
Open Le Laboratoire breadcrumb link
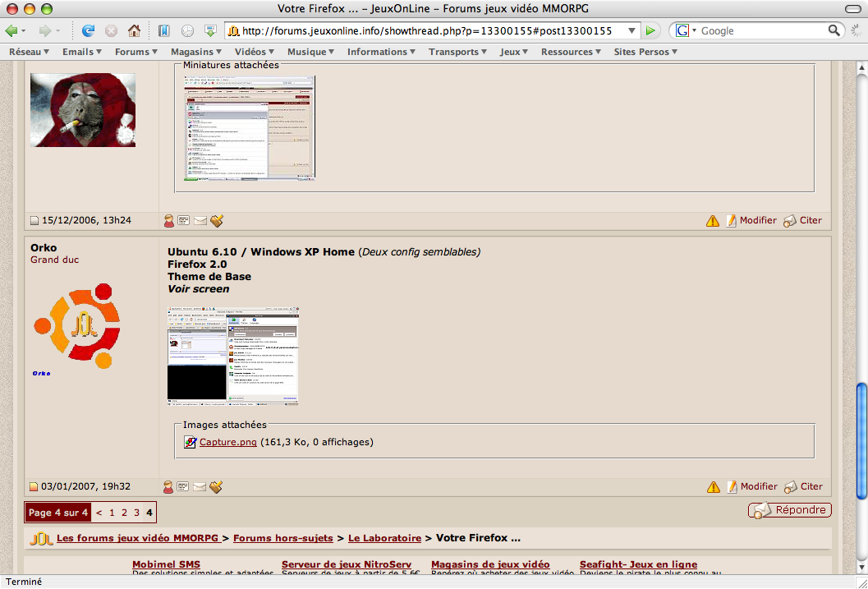pos(385,538)
